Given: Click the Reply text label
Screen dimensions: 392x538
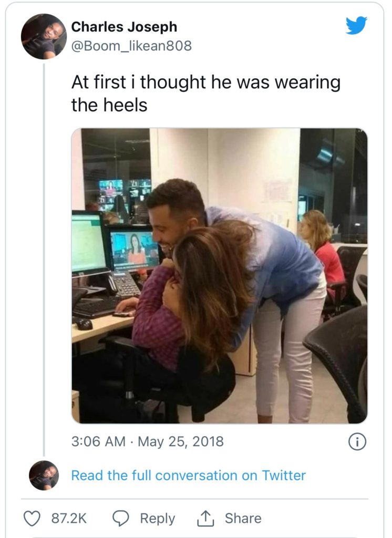Looking at the screenshot, I should point(157,519).
